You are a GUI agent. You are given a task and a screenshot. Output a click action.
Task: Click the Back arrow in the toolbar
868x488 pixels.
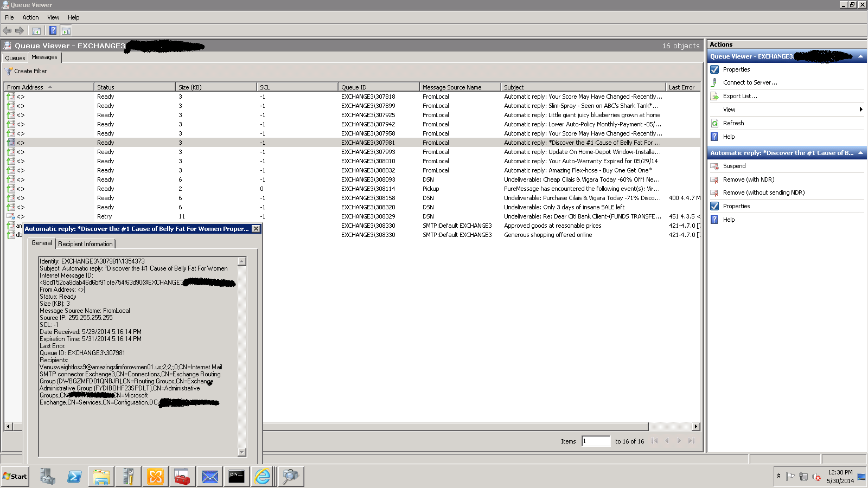[x=7, y=30]
